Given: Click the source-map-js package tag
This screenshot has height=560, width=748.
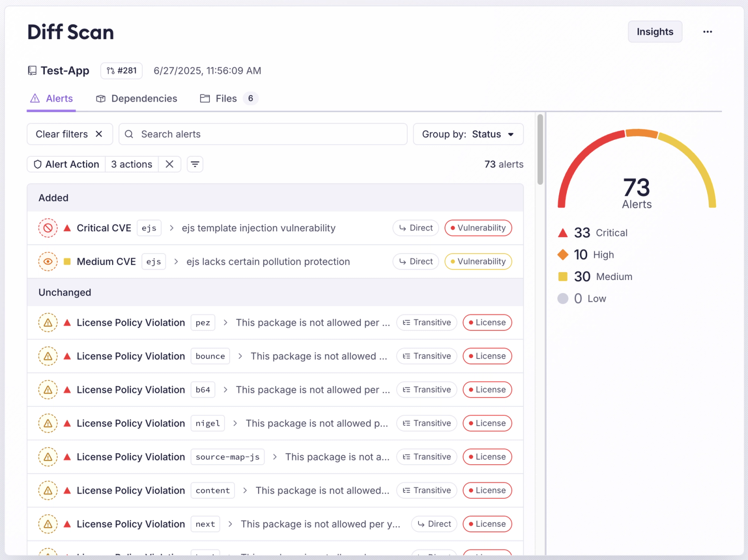Looking at the screenshot, I should pyautogui.click(x=228, y=457).
